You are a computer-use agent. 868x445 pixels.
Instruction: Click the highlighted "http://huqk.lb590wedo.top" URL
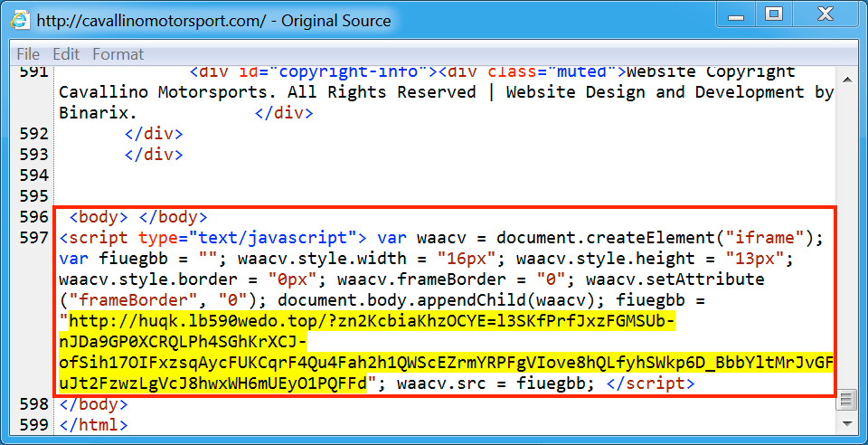(194, 322)
